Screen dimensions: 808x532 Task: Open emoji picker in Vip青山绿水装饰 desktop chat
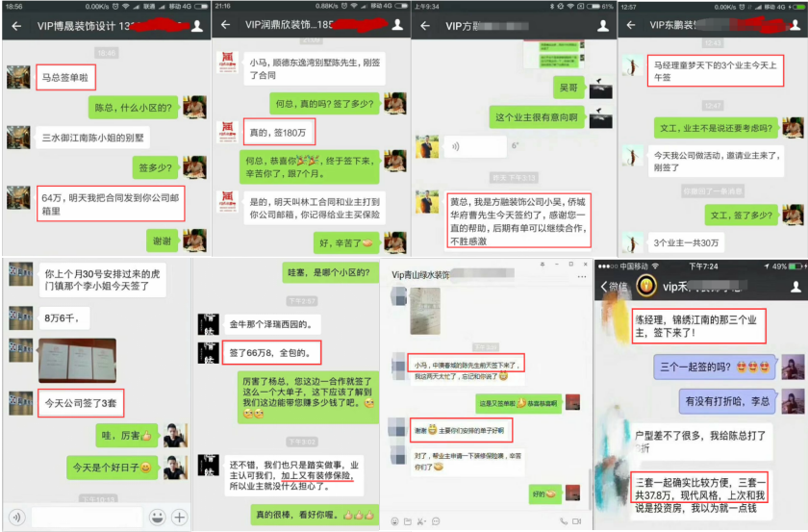click(x=392, y=520)
